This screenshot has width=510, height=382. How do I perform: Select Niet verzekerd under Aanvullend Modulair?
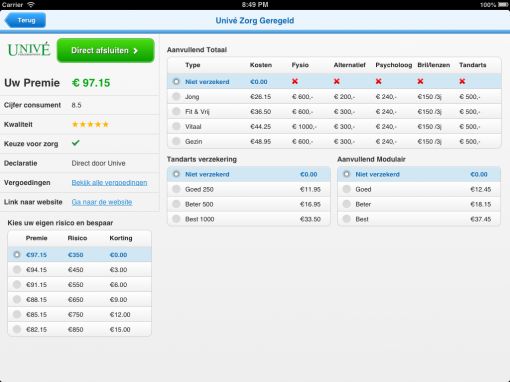[x=419, y=174]
